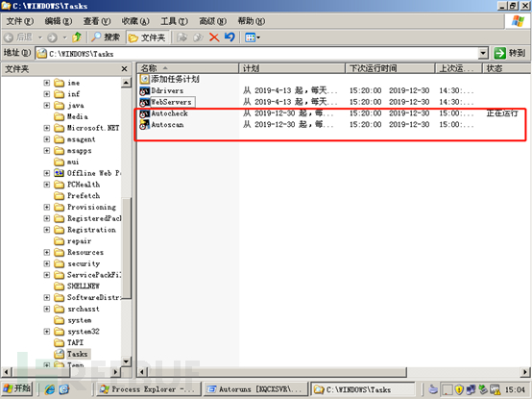The width and height of the screenshot is (532, 399).
Task: Click the blue Undo arrow icon
Action: (x=230, y=37)
